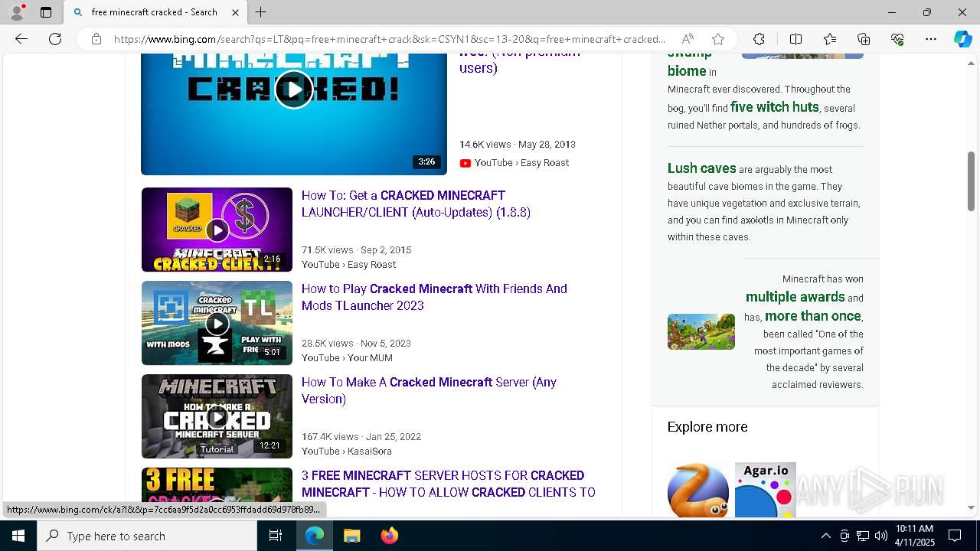This screenshot has height=551, width=980.
Task: Click the more than once highlighted text
Action: (x=812, y=316)
